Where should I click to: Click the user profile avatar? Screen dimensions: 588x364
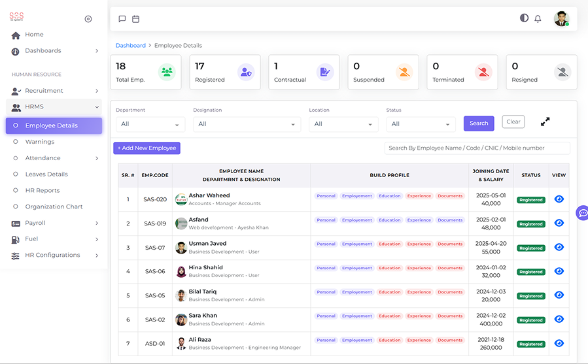[561, 19]
